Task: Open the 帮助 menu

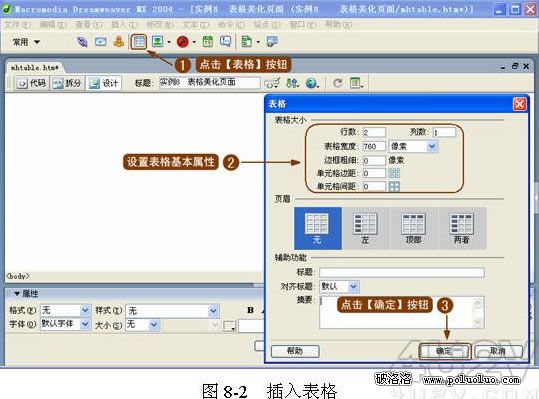Action: (338, 24)
